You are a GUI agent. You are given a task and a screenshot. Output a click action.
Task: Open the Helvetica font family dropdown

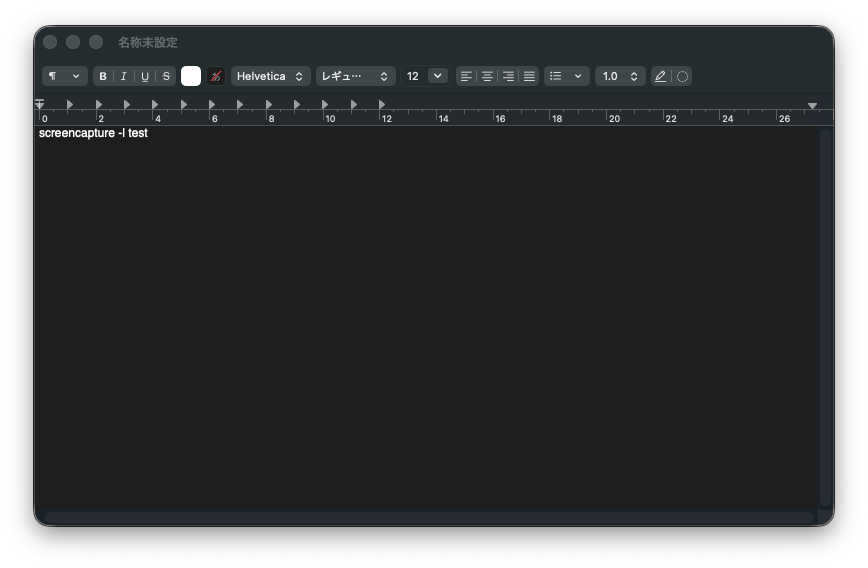pos(271,76)
